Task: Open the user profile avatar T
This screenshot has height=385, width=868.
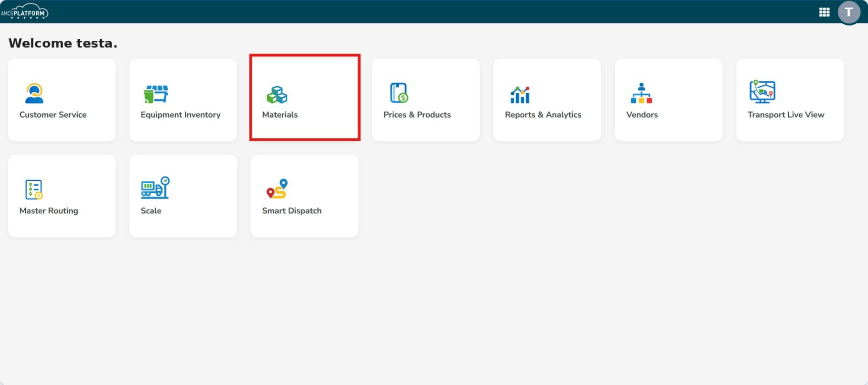Action: 849,12
